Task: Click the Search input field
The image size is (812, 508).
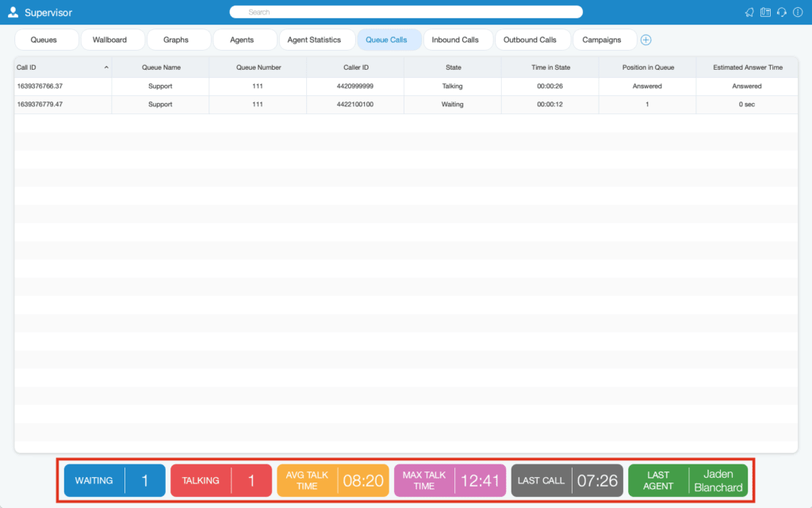Action: pyautogui.click(x=406, y=12)
